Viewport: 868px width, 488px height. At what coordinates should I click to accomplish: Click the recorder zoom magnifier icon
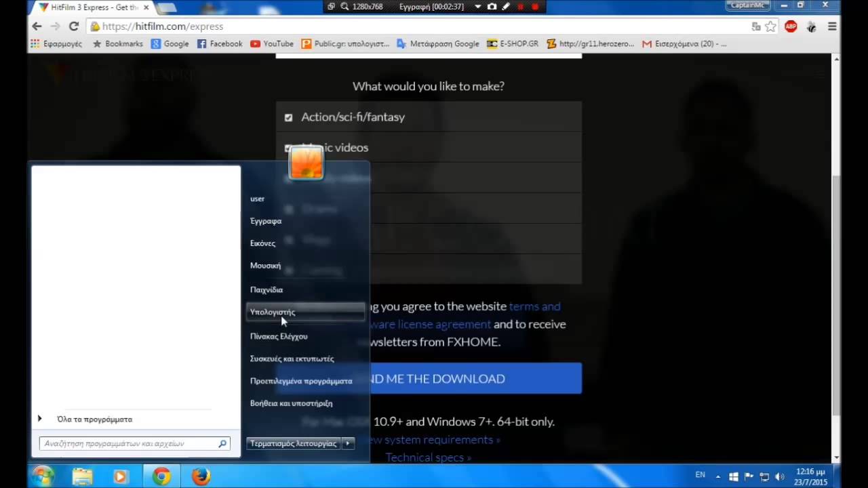344,7
